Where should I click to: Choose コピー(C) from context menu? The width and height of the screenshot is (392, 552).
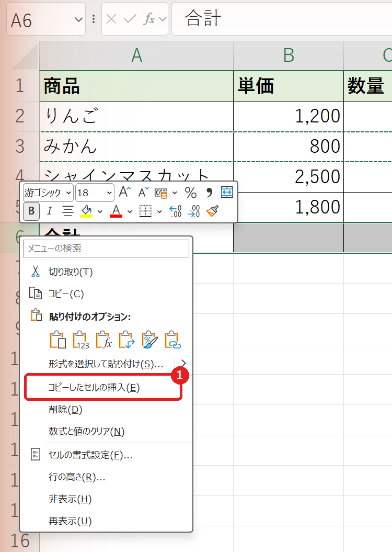(x=106, y=294)
